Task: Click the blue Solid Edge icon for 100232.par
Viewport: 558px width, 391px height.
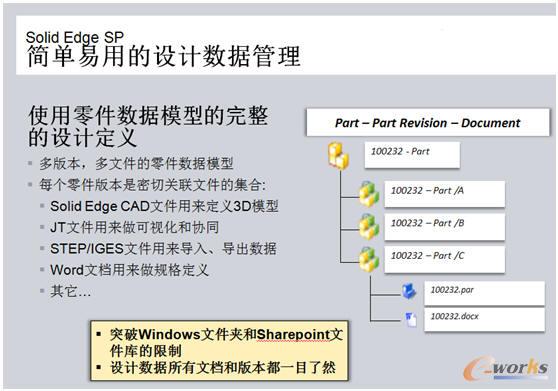Action: click(409, 291)
